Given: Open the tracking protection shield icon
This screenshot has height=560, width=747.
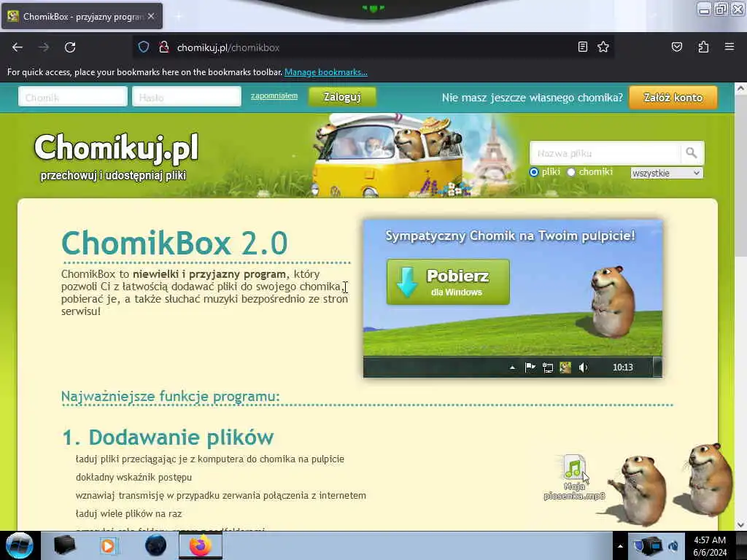Looking at the screenshot, I should (144, 47).
